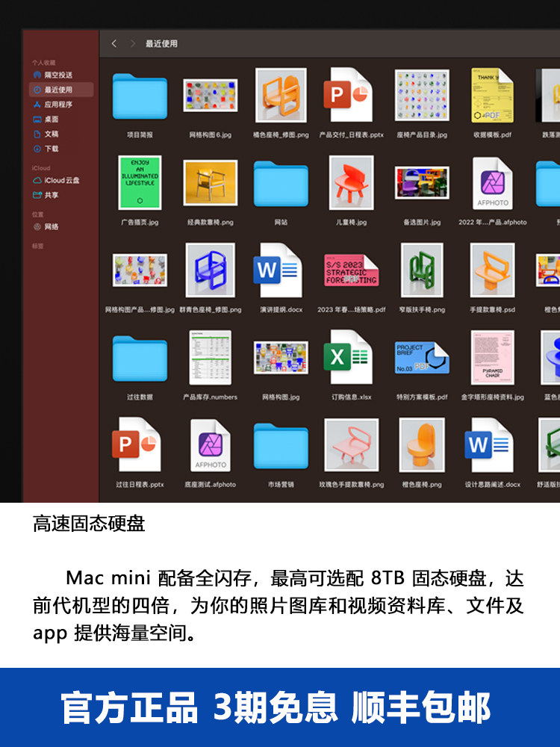Go forward with the right chevron

pos(132,43)
